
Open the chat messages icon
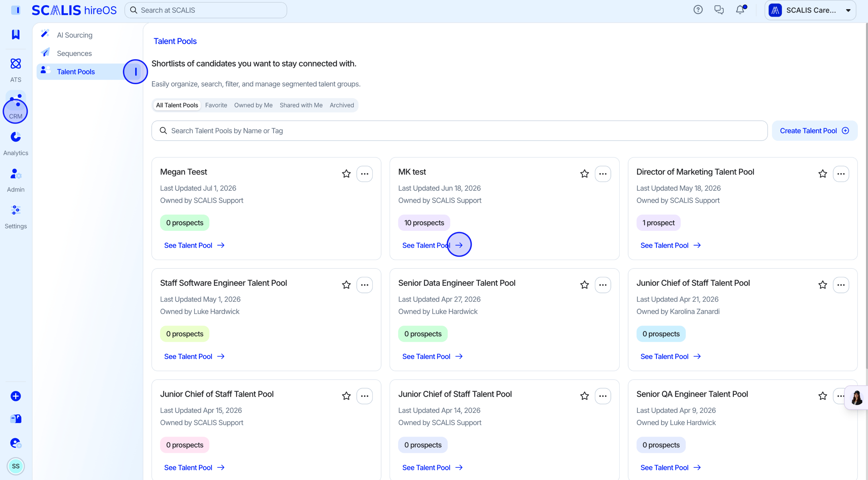(x=719, y=10)
